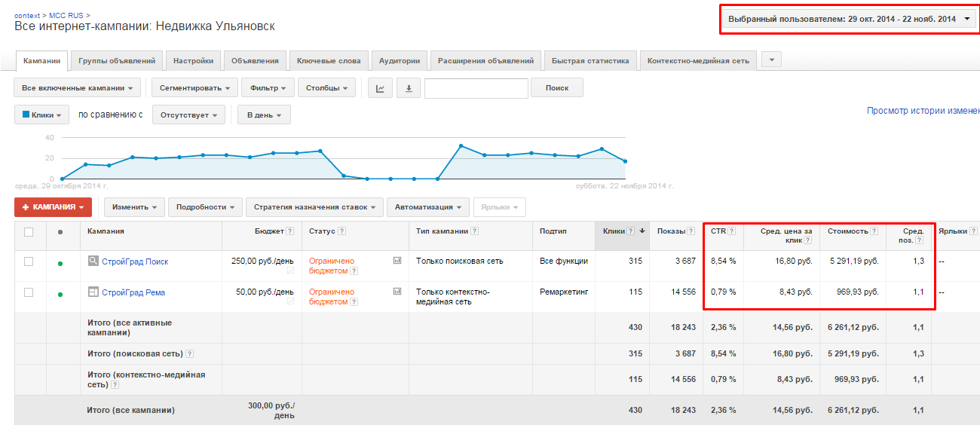Click help icon next to CTR header
Viewport: 980px width, 425px height.
[731, 231]
